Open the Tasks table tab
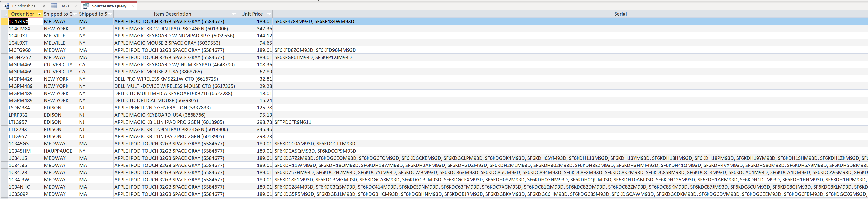Screen dimensions: 868x199 click(x=64, y=6)
